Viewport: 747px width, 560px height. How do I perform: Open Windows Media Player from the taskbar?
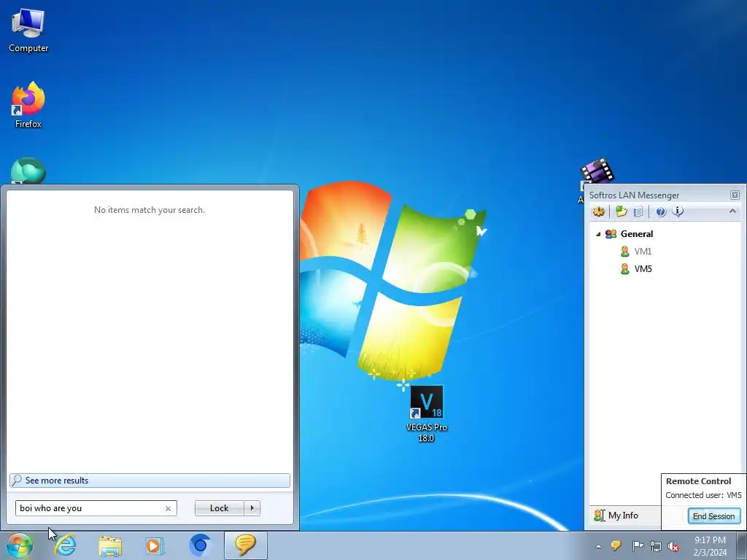pyautogui.click(x=154, y=545)
